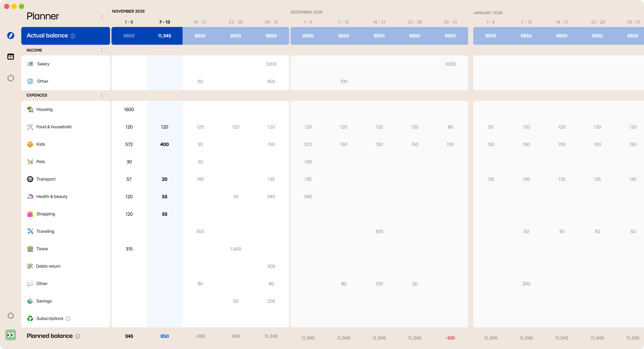
Task: Show Planned balance info icon
Action: point(78,336)
